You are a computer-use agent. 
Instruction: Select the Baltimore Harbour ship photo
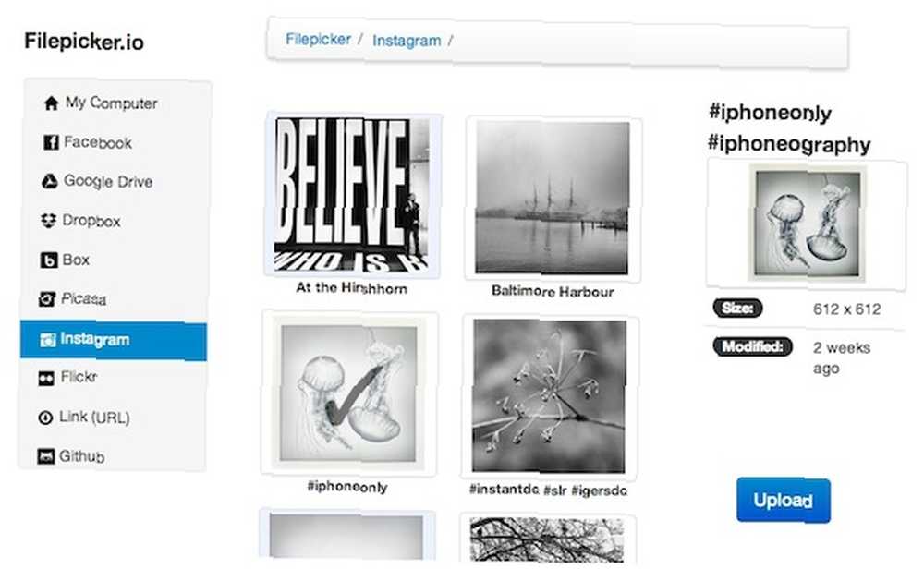553,198
